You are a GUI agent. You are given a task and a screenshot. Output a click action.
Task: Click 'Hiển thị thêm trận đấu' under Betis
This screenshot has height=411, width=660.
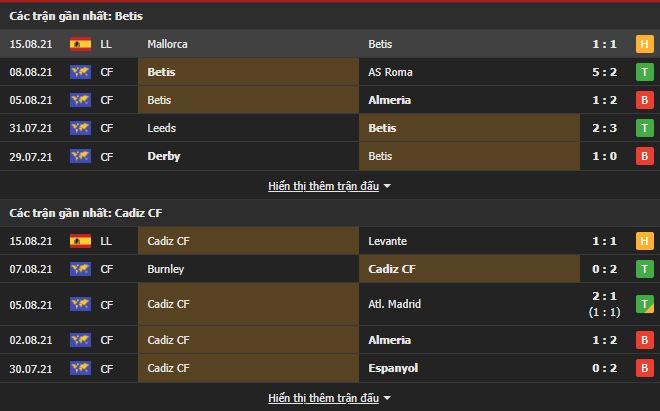pyautogui.click(x=324, y=186)
